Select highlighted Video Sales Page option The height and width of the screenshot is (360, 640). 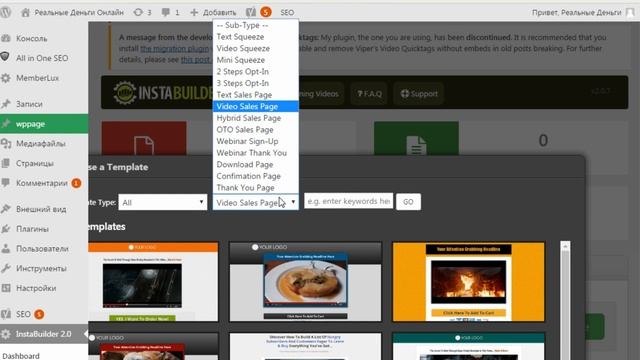coord(256,106)
